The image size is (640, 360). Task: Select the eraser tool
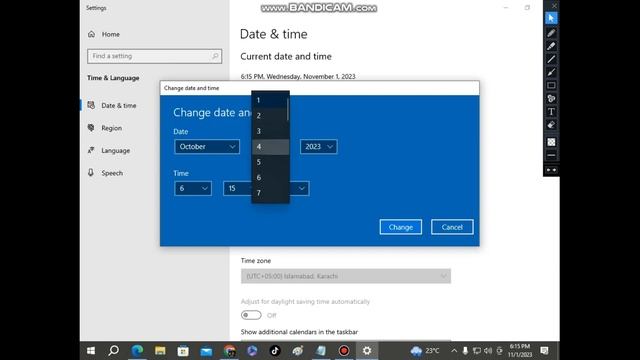coord(551,125)
